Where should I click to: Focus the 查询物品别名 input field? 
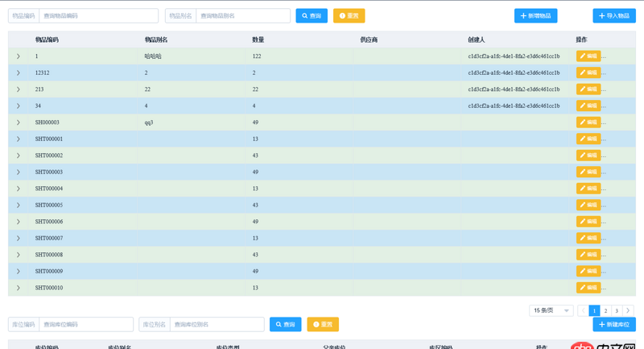(243, 15)
